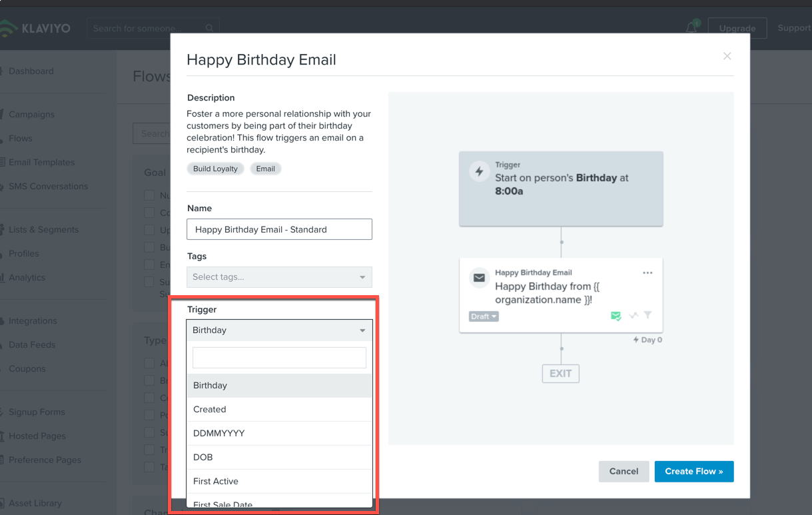Image resolution: width=812 pixels, height=515 pixels.
Task: Open Campaigns in the sidebar
Action: click(x=31, y=115)
